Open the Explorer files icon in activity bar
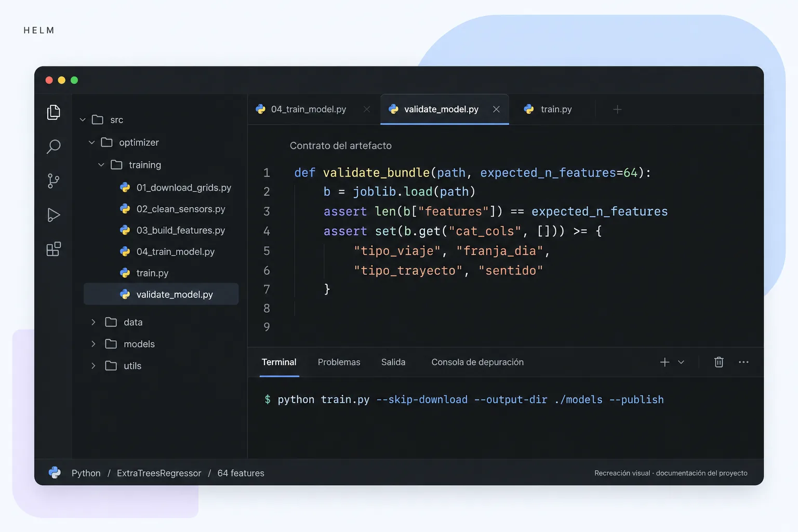The width and height of the screenshot is (798, 532). pos(54,112)
